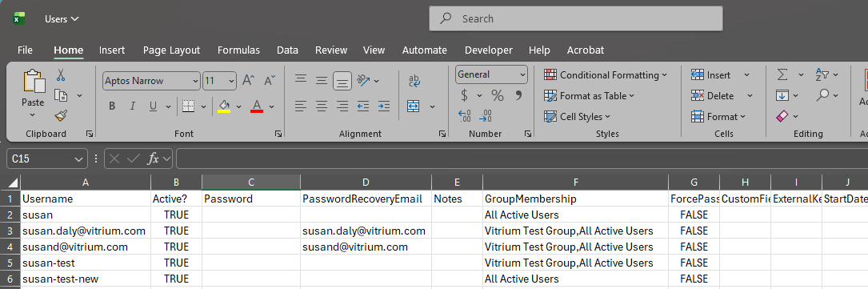Switch to Page Layout tab
868x289 pixels.
coord(171,50)
